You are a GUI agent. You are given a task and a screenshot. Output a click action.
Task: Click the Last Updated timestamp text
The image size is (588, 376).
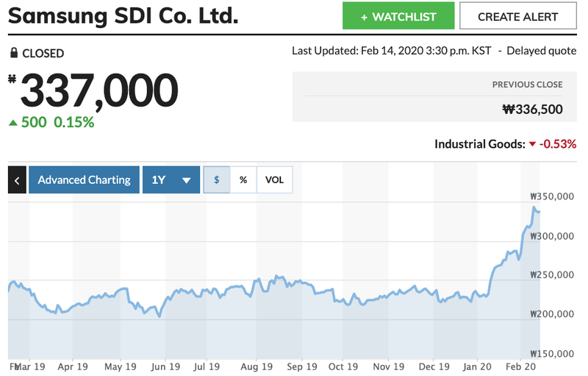[392, 51]
